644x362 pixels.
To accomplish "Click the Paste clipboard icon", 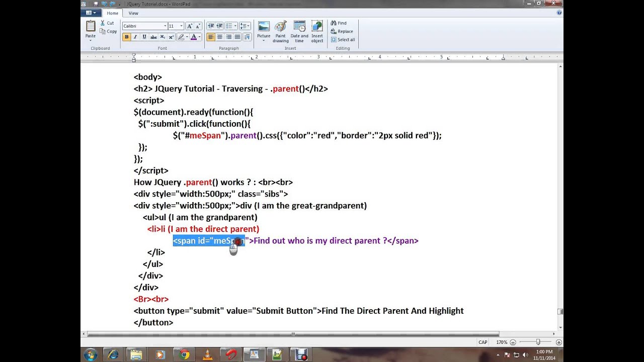I will (x=91, y=26).
